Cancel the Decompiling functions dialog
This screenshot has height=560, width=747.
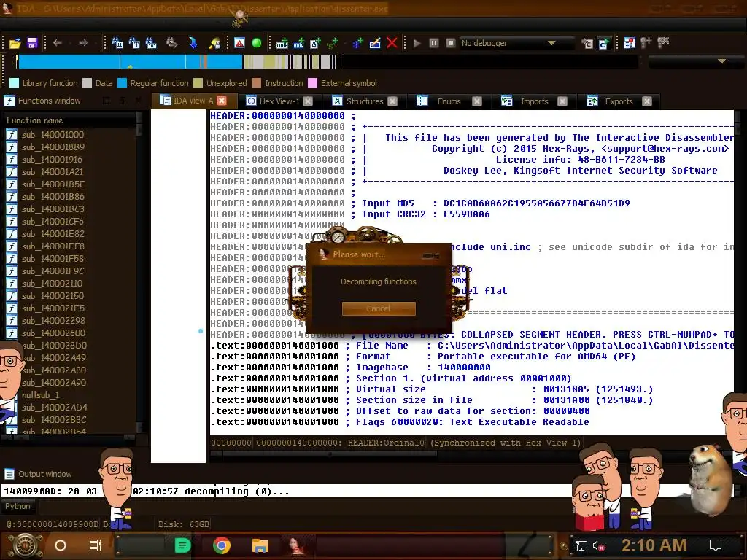coord(379,308)
